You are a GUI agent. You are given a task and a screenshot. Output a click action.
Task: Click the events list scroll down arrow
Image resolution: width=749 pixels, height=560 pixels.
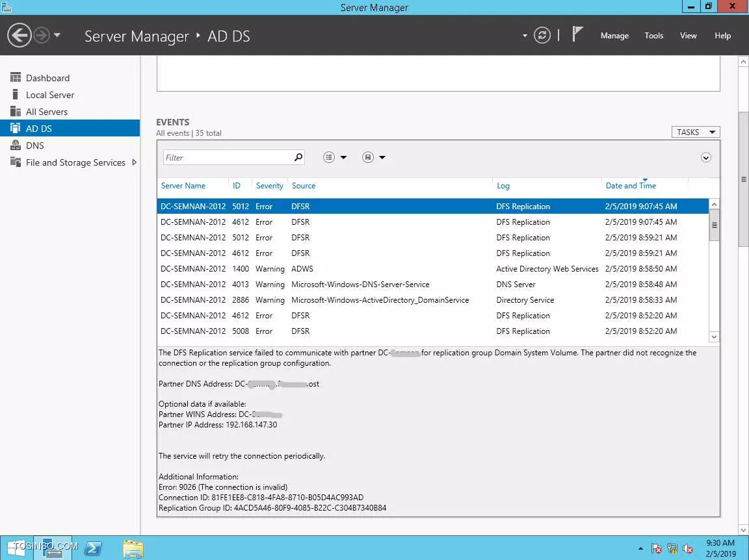point(714,337)
